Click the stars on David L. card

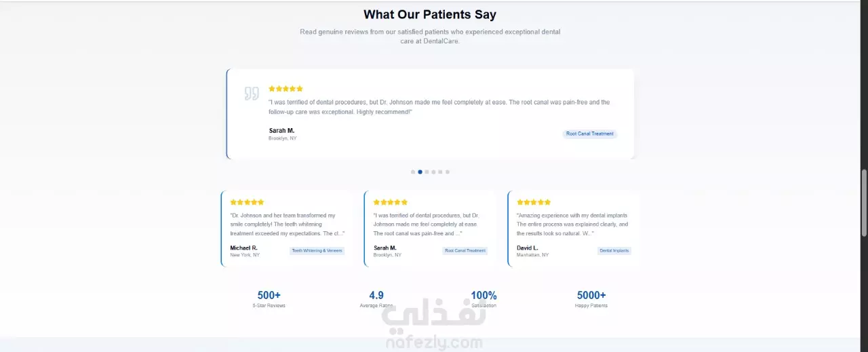pyautogui.click(x=534, y=202)
